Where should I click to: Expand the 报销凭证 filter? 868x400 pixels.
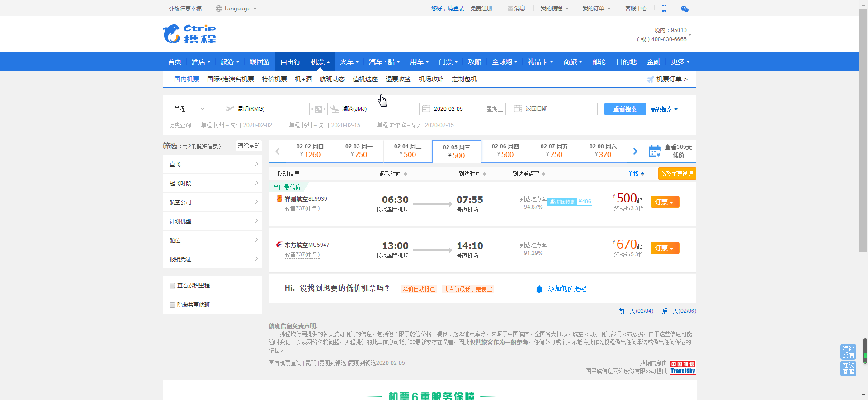(x=212, y=259)
